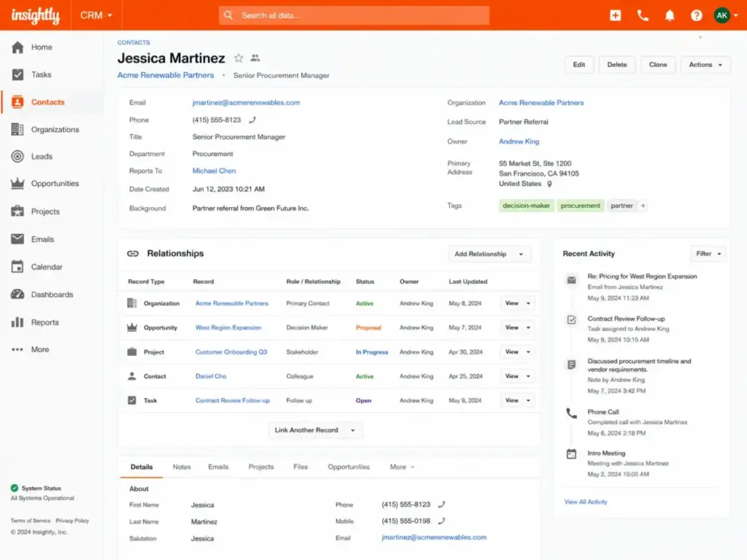Open the jmartinez email link in summary
The width and height of the screenshot is (747, 560).
247,102
